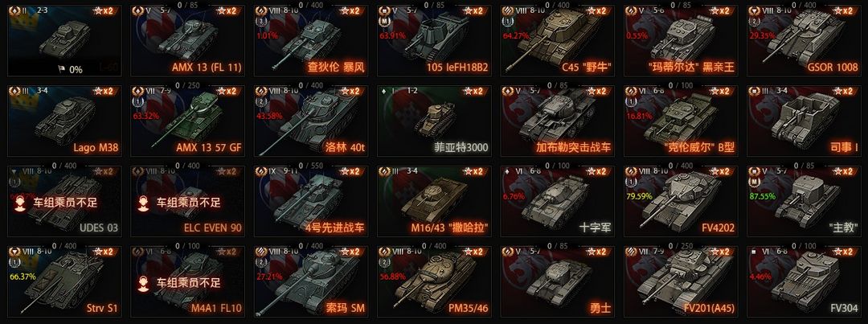Click the crew shortage icon on ELC EVEN 90
The width and height of the screenshot is (868, 324).
[142, 203]
